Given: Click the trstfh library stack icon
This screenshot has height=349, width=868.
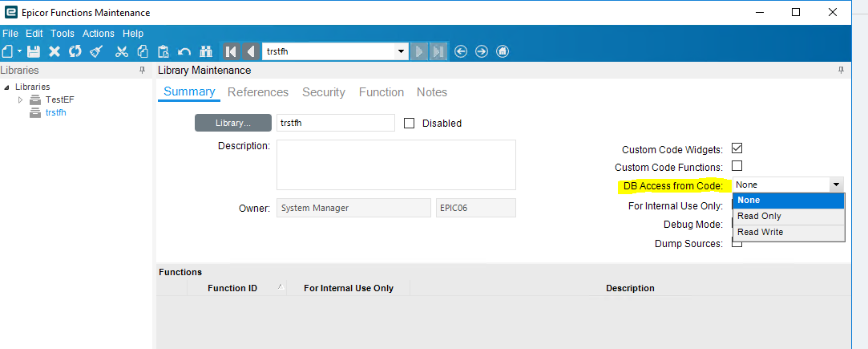Looking at the screenshot, I should [x=35, y=112].
